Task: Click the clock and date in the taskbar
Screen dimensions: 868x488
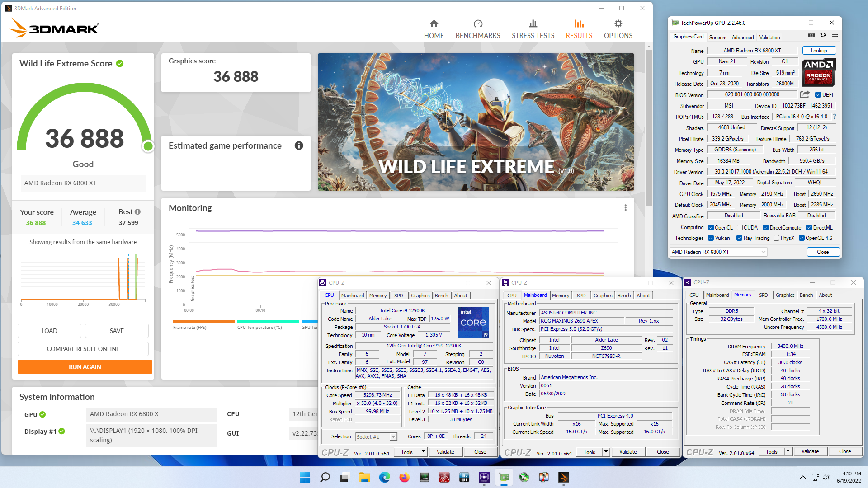Action: click(848, 477)
